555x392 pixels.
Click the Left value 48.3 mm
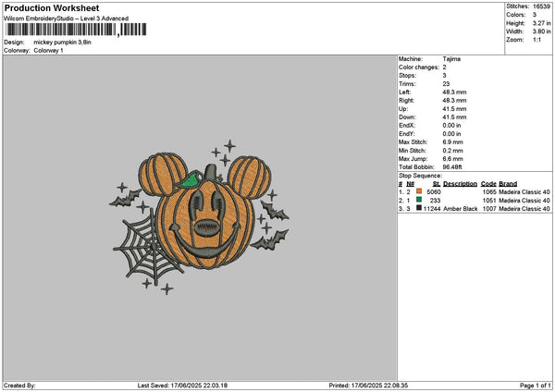[454, 92]
